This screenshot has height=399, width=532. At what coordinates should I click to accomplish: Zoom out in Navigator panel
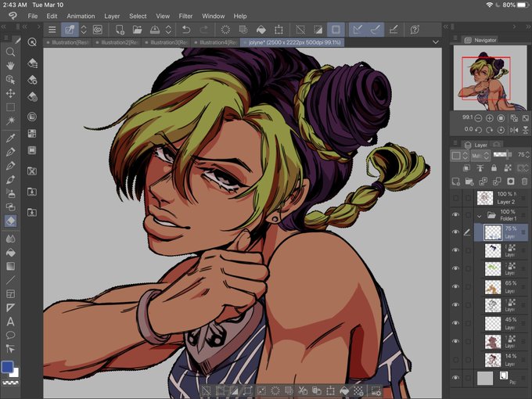coord(478,118)
